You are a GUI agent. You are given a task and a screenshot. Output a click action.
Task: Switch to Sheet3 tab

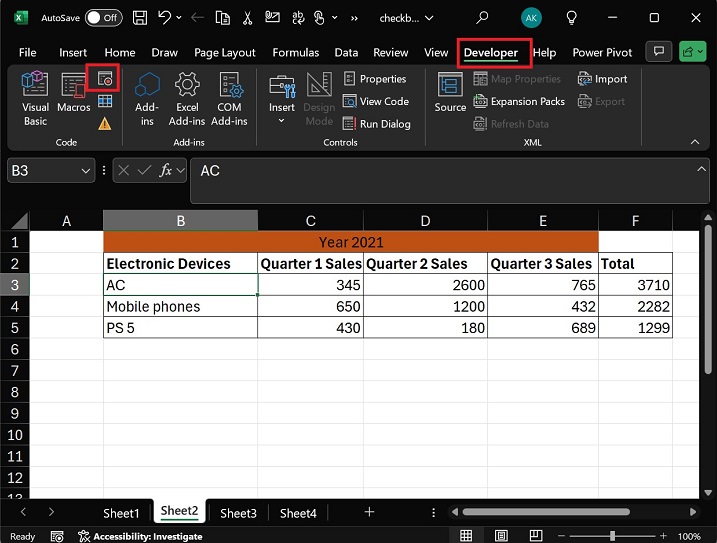coord(238,513)
